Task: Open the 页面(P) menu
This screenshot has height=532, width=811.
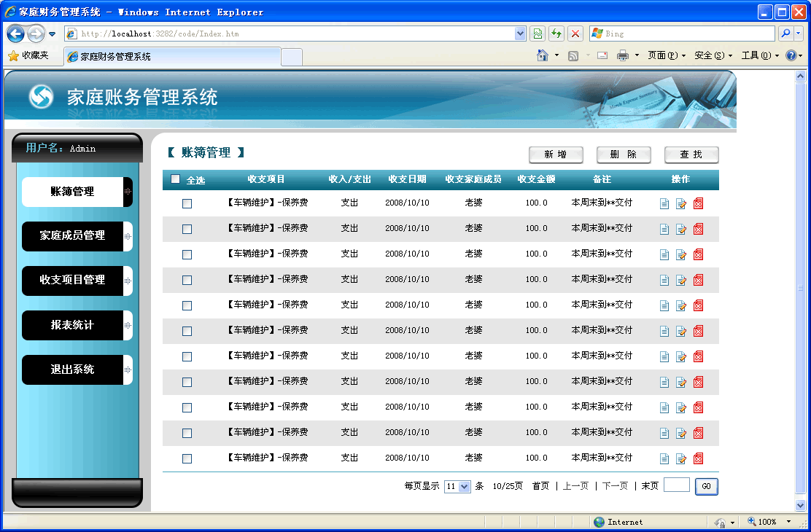Action: click(x=667, y=55)
